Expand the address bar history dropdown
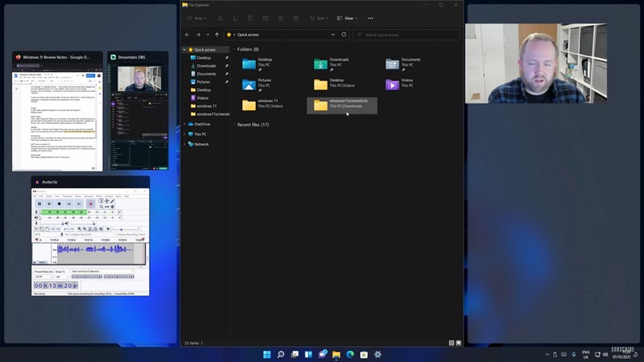Viewport: 644px width, 362px height. pyautogui.click(x=332, y=35)
